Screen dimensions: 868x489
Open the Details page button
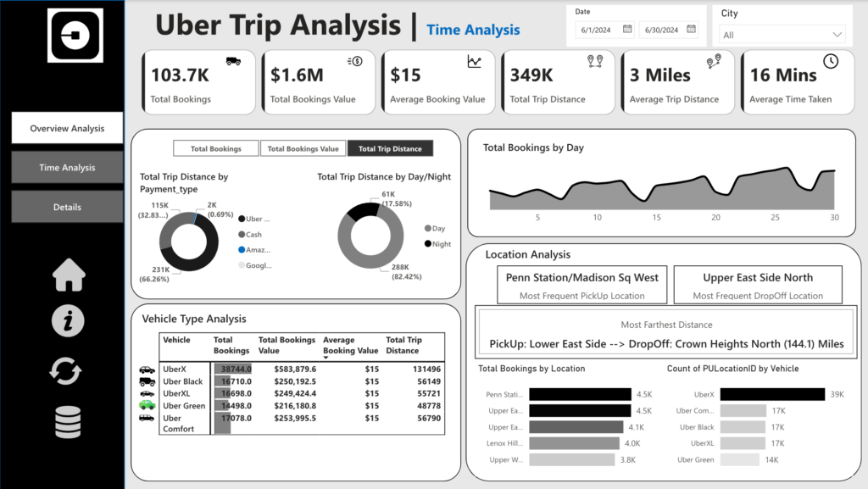[67, 207]
